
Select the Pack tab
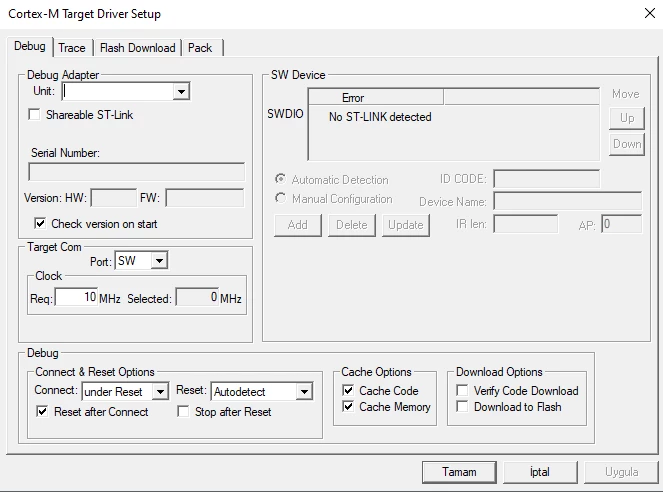(200, 48)
